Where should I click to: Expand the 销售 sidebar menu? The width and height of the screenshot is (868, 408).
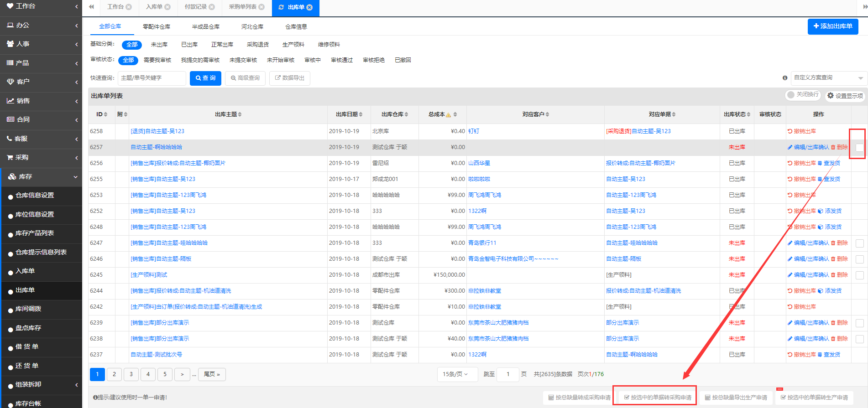[41, 101]
